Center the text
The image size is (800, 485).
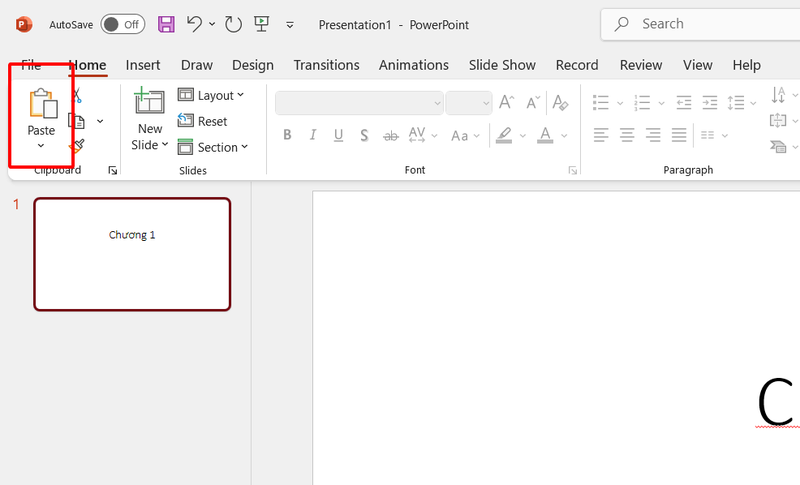(x=627, y=135)
